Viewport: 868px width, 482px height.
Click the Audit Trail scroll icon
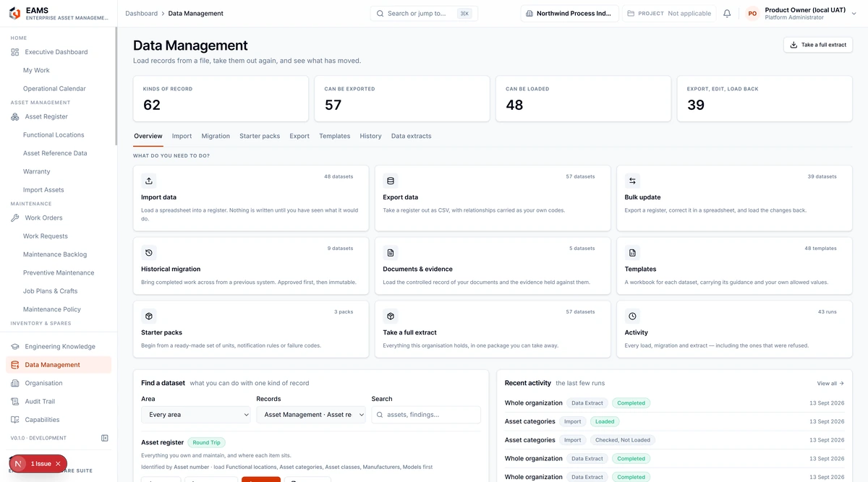15,401
